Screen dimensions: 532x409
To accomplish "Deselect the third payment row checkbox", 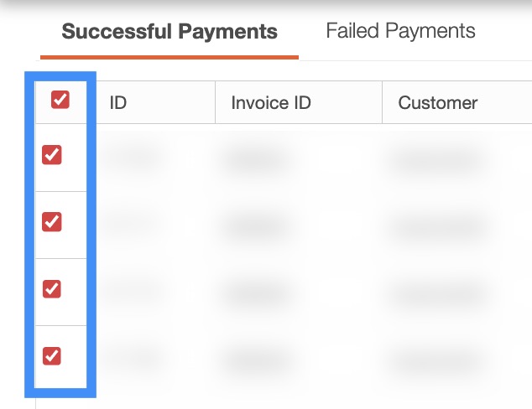I will (52, 289).
